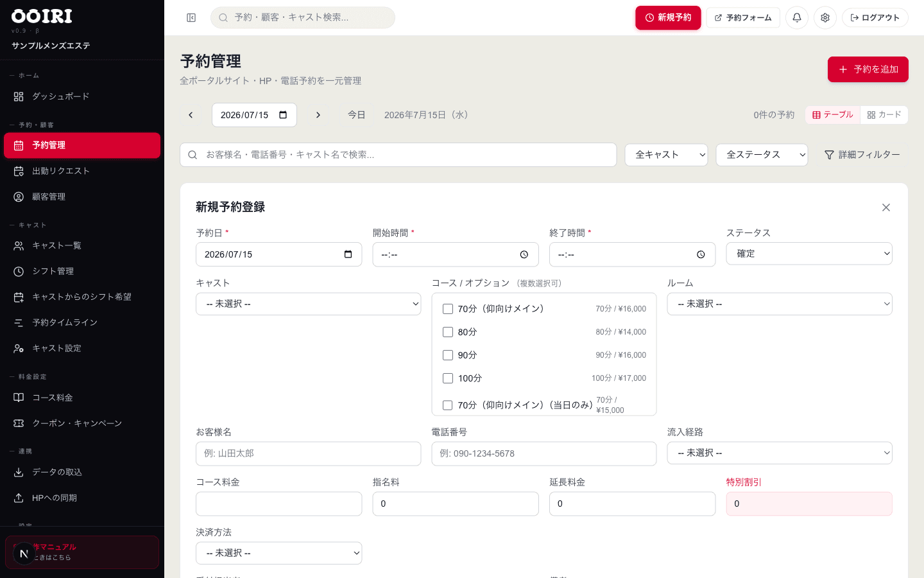Focus 電話番号 input field
The height and width of the screenshot is (578, 924).
click(x=544, y=453)
